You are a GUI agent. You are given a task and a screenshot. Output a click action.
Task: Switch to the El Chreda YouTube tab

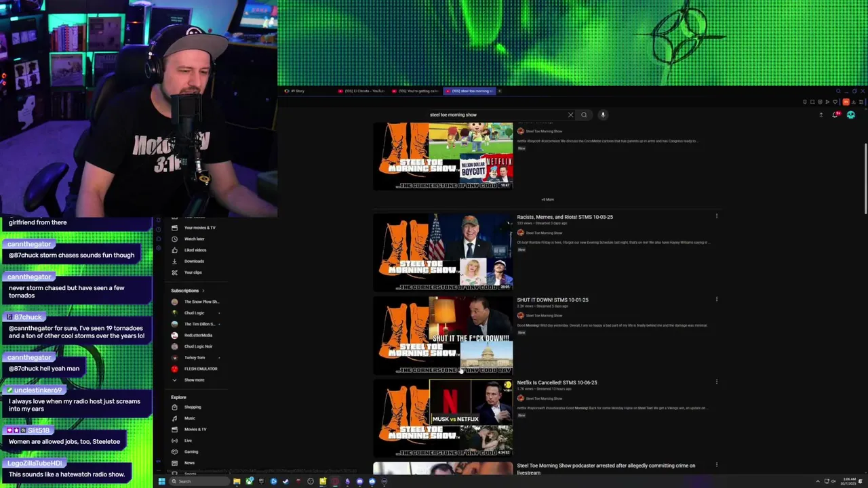pyautogui.click(x=363, y=91)
